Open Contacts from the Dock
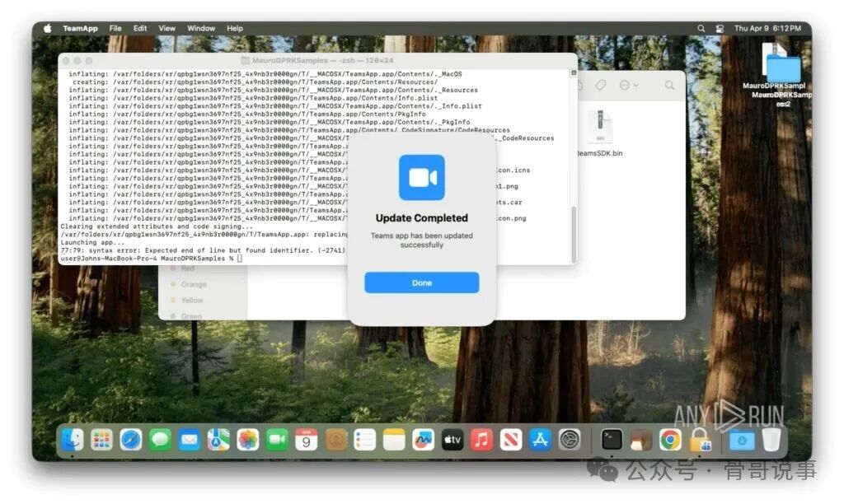The width and height of the screenshot is (844, 504). [336, 440]
